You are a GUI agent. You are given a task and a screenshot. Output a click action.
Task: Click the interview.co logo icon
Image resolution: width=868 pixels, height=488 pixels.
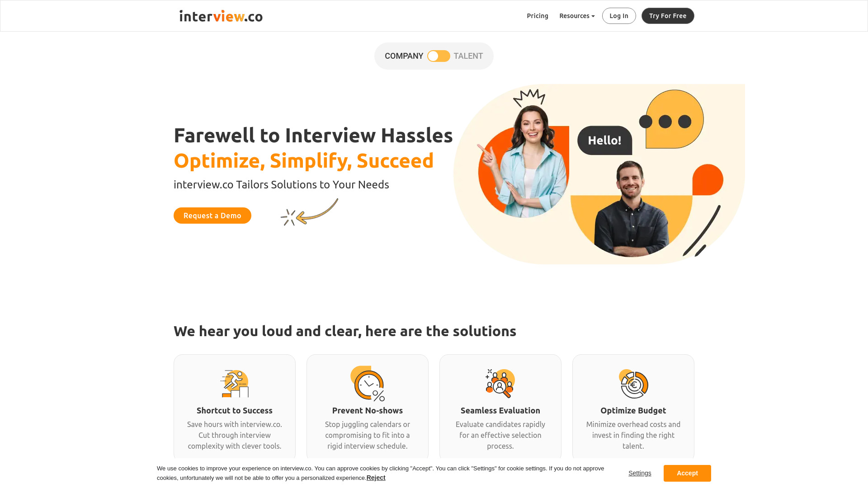click(221, 15)
